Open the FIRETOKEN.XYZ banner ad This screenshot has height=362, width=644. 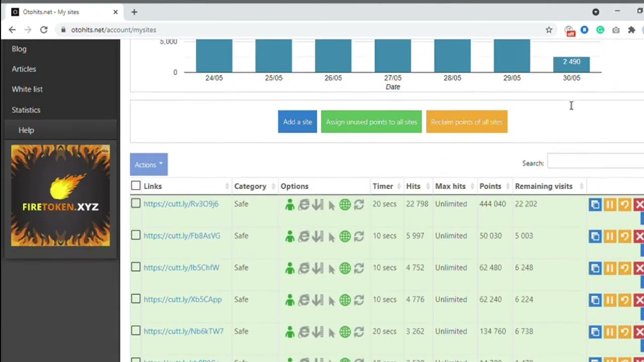(x=60, y=196)
